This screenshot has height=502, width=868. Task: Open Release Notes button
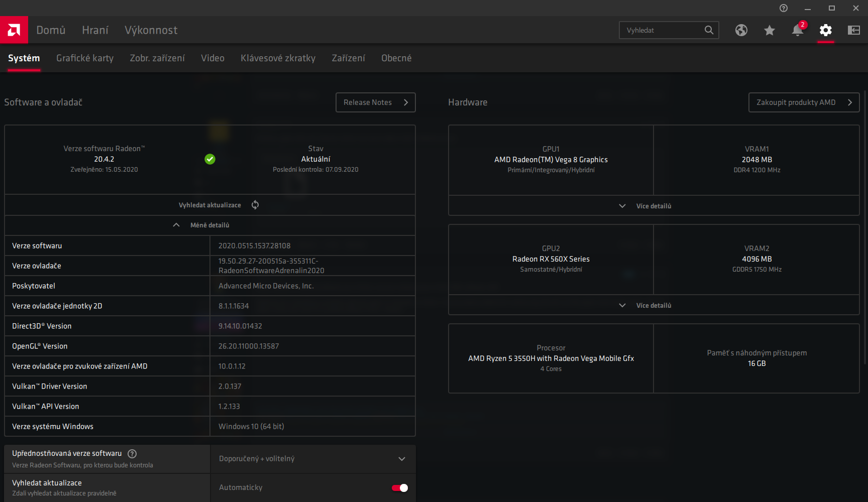coord(375,102)
